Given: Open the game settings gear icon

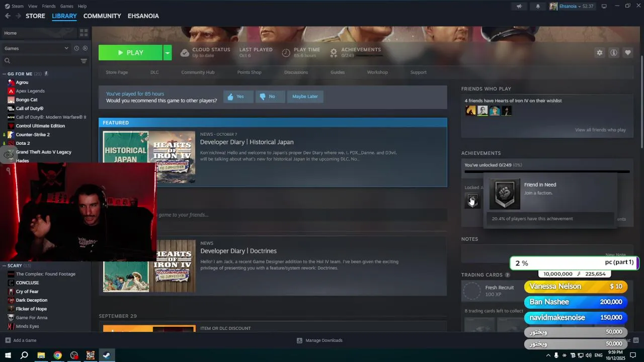Looking at the screenshot, I should pyautogui.click(x=599, y=53).
